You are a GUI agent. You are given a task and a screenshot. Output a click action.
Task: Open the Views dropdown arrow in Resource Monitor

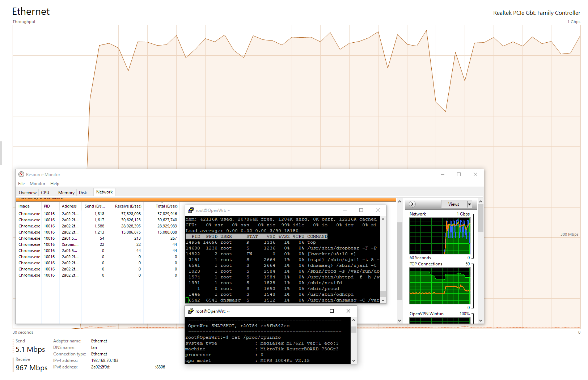[x=469, y=204]
